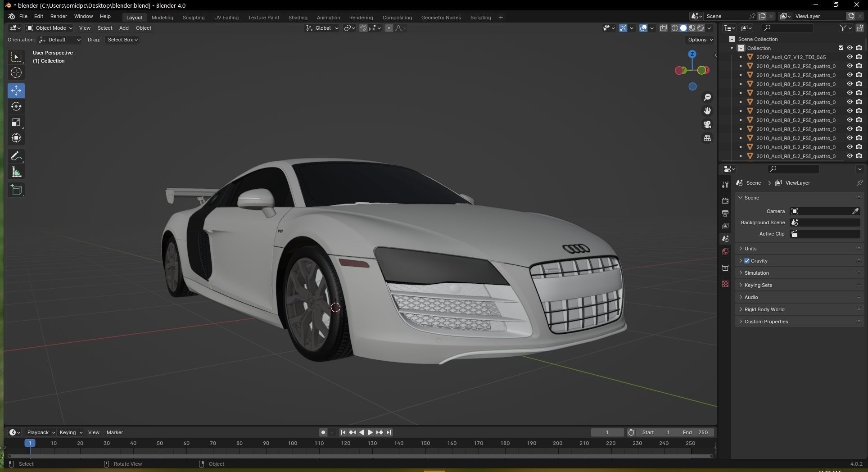The width and height of the screenshot is (868, 472).
Task: Select the Add Cube tool
Action: [x=16, y=190]
